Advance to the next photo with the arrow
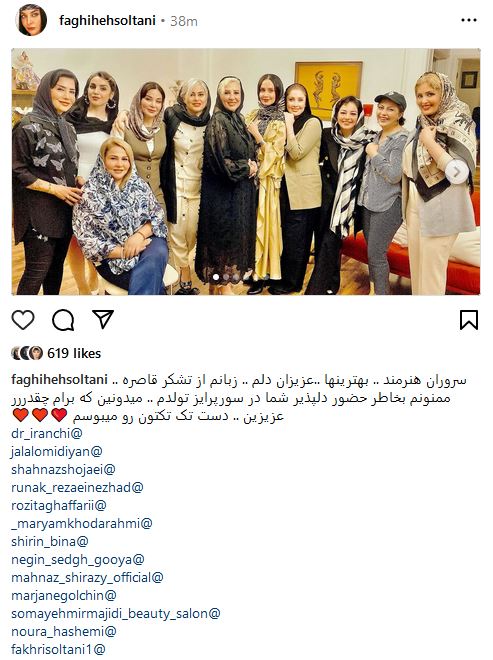The height and width of the screenshot is (660, 493). 456,172
